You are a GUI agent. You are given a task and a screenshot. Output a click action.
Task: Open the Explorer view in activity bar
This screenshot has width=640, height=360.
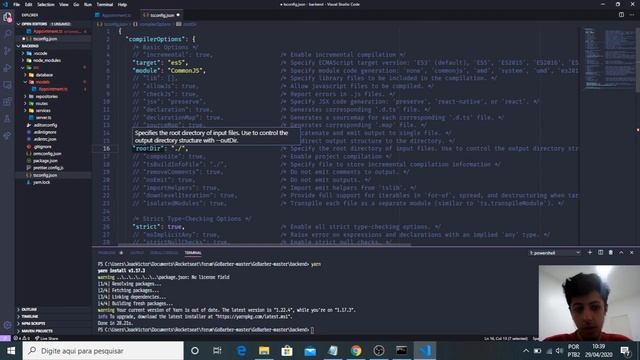click(7, 17)
